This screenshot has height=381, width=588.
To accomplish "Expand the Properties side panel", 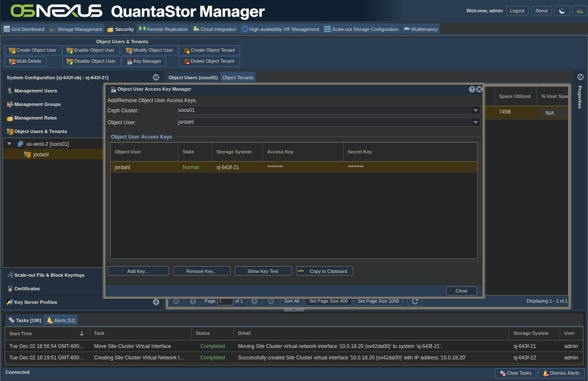I will pos(580,77).
